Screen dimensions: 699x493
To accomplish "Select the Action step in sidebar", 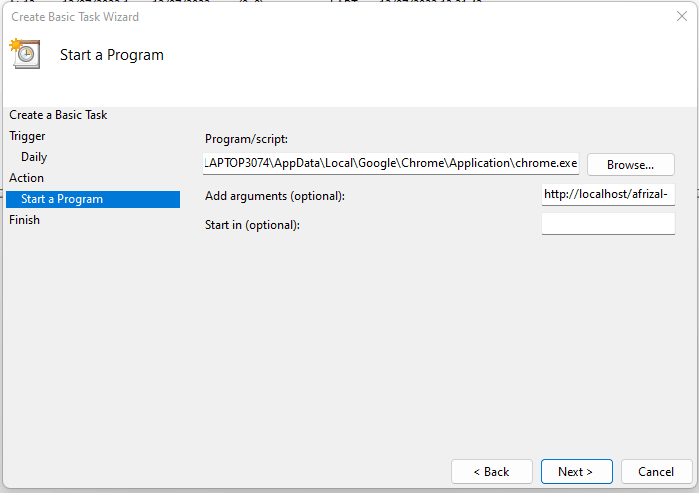I will (26, 178).
